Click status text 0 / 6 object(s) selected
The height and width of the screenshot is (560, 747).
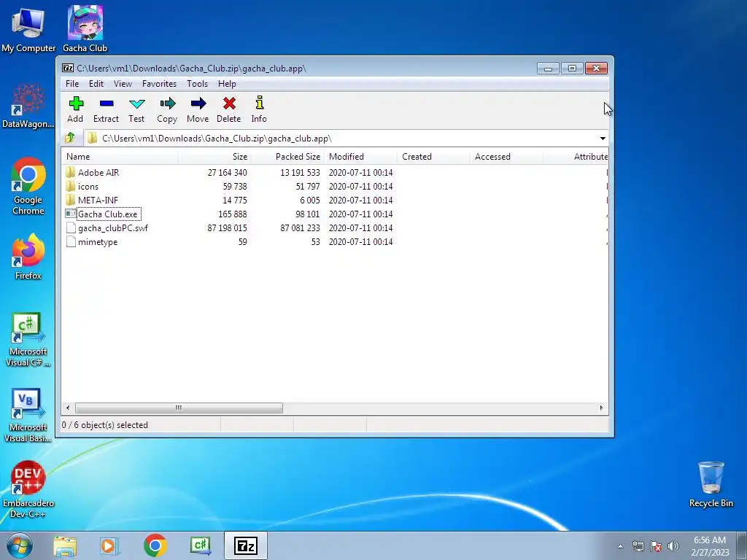point(105,425)
